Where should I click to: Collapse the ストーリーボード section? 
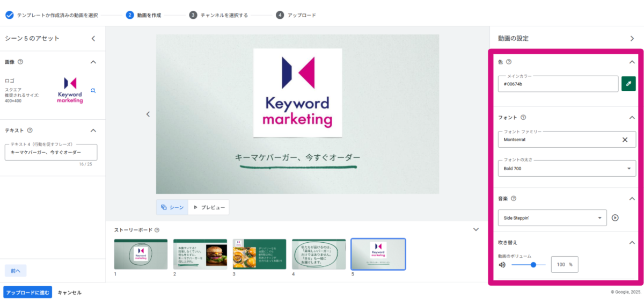click(x=475, y=229)
